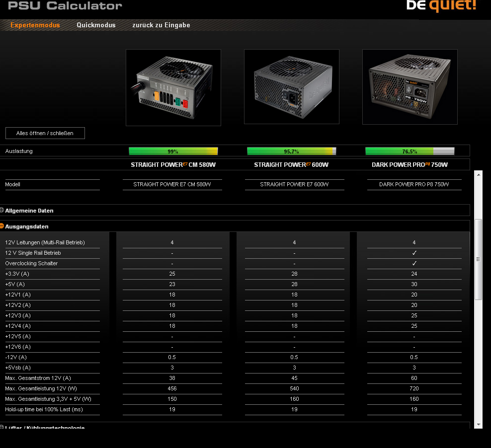
Task: Open Straight Power E7 CM 580W product image
Action: click(173, 87)
